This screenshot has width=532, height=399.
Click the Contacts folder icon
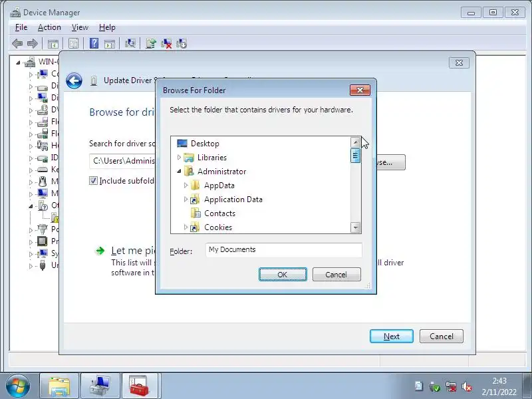(x=196, y=213)
